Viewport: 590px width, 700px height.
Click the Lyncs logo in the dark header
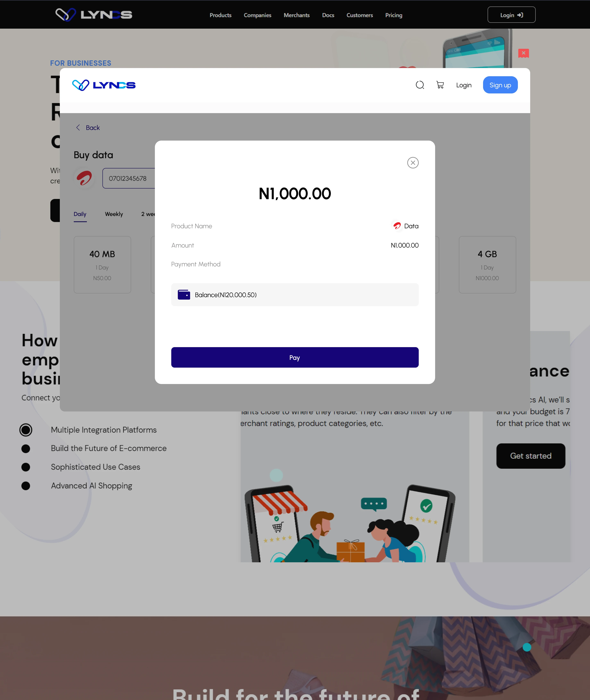click(94, 15)
